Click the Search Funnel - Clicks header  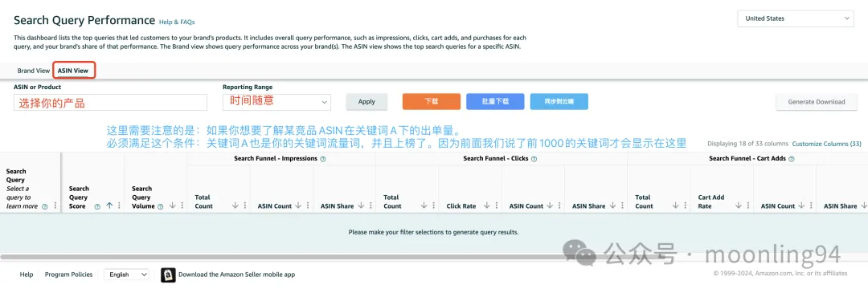point(495,159)
